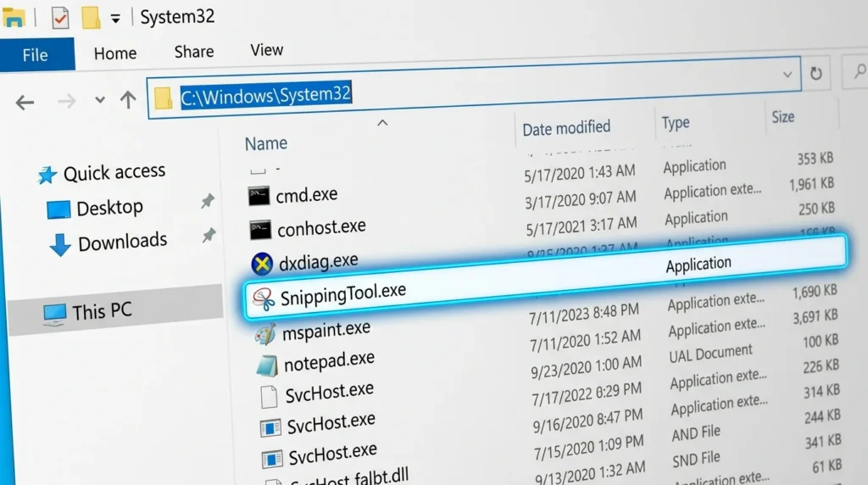This screenshot has width=868, height=485.
Task: Click the notepad.exe notebook icon
Action: (x=267, y=365)
